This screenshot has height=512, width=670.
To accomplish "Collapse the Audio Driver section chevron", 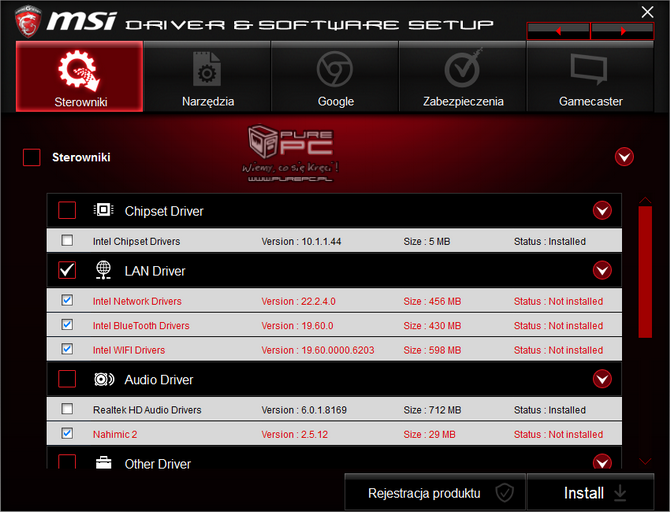I will click(x=602, y=379).
